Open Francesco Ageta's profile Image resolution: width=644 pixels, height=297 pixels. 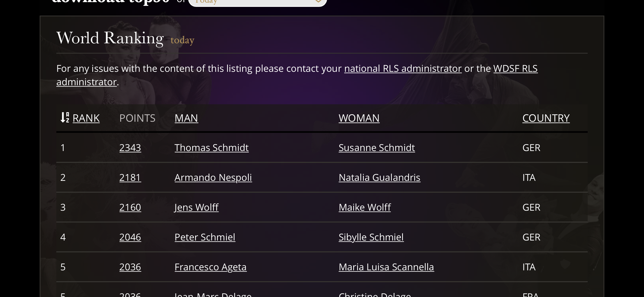tap(210, 267)
